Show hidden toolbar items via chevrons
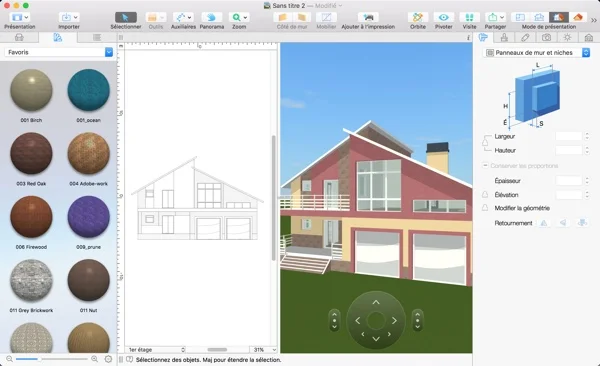 tap(594, 20)
